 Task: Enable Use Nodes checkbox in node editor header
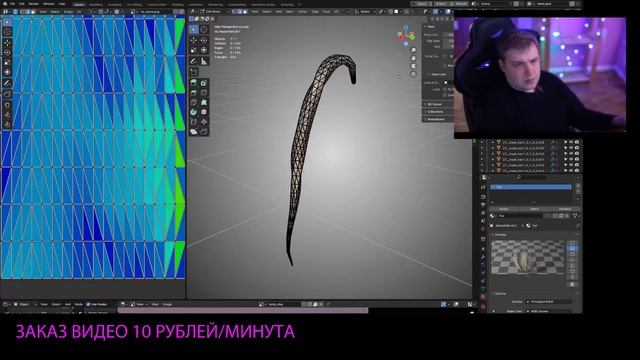click(88, 304)
